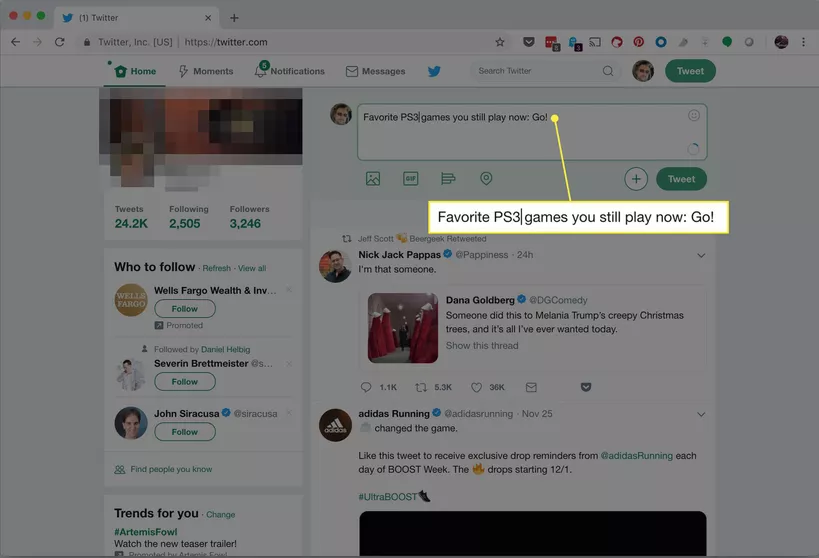This screenshot has height=558, width=819.
Task: Open #UltraBOOST hashtag
Action: [388, 497]
